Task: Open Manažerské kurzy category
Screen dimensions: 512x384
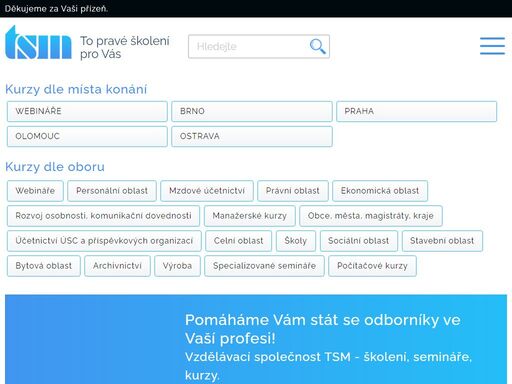Action: click(250, 216)
